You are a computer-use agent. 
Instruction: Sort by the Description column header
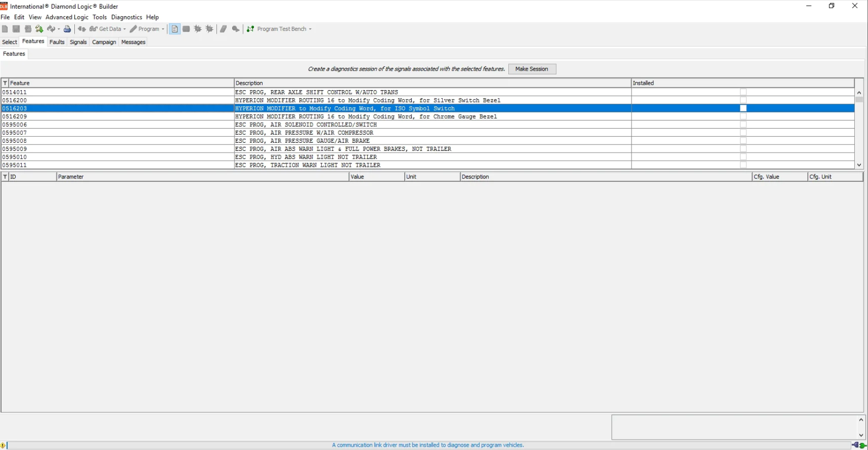tap(432, 83)
